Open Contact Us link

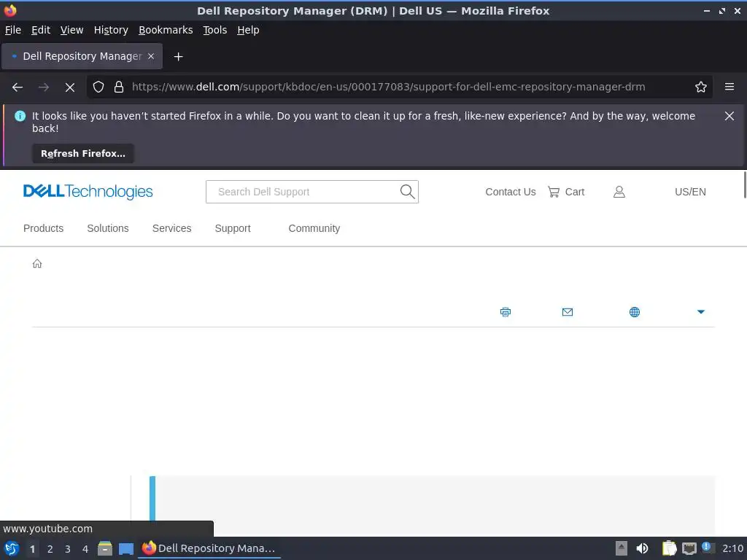[x=510, y=192]
